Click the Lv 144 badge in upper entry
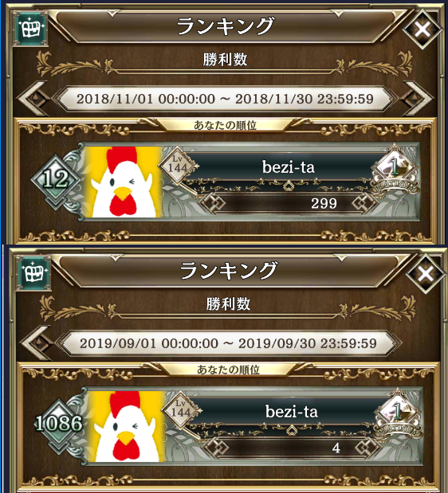Viewport: 448px width, 493px height. tap(178, 165)
